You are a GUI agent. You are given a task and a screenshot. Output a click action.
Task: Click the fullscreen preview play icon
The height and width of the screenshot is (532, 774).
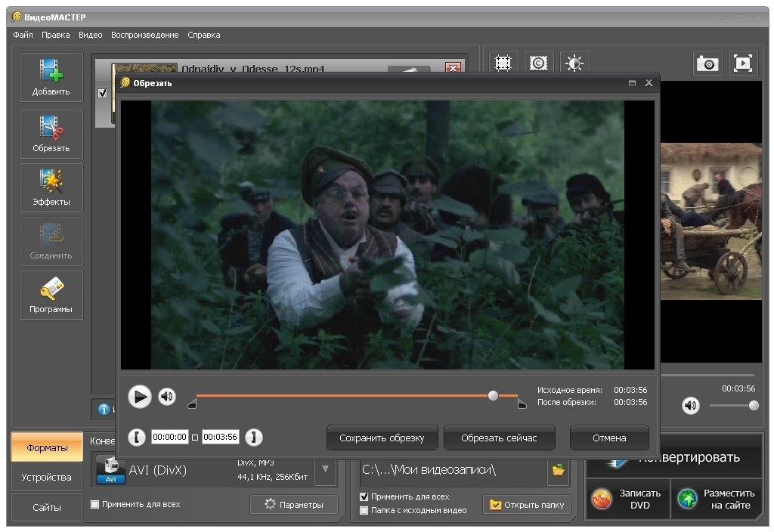pyautogui.click(x=743, y=64)
